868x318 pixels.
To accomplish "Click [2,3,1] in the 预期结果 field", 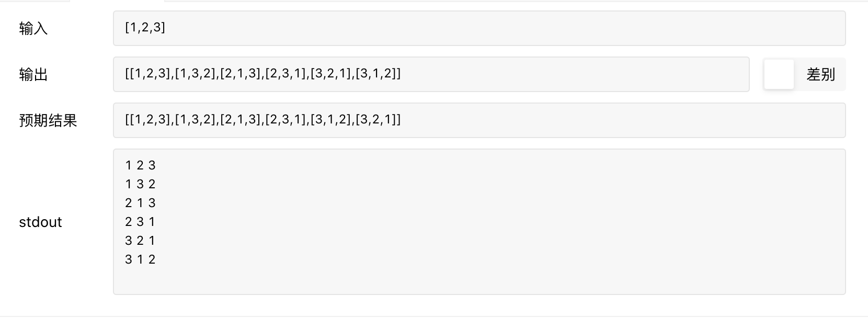I will 285,120.
